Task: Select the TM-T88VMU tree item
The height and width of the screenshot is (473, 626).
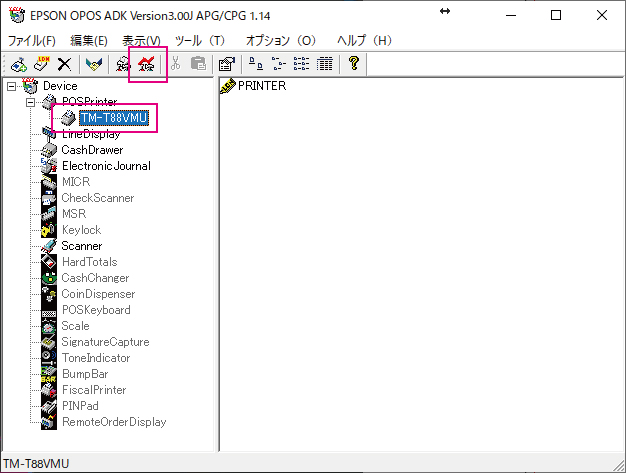Action: [x=114, y=118]
